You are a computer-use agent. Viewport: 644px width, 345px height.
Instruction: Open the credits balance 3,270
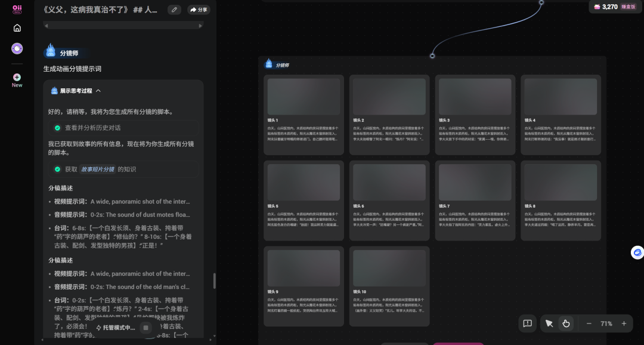coord(606,7)
